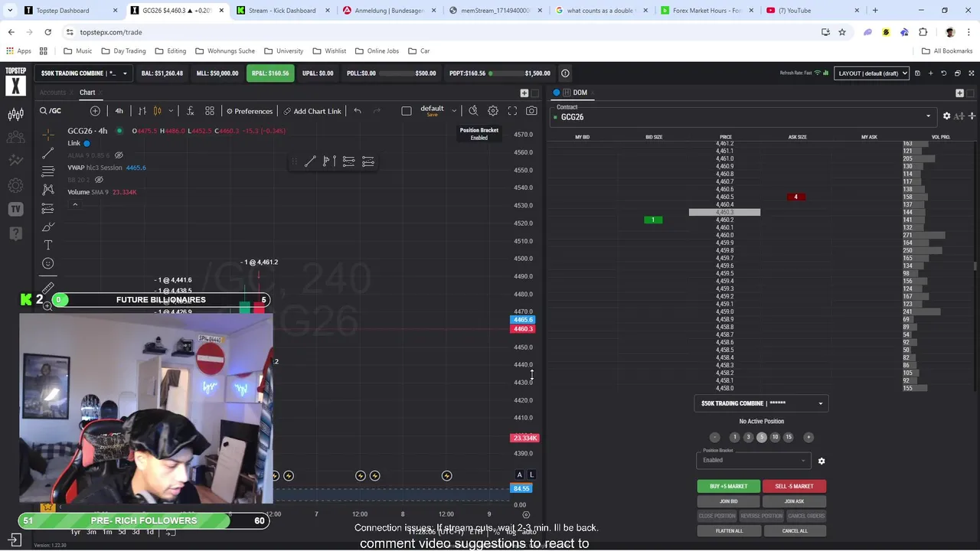This screenshot has height=551, width=980.
Task: Switch to the Stream - Kick Dashboard tab
Action: (283, 10)
